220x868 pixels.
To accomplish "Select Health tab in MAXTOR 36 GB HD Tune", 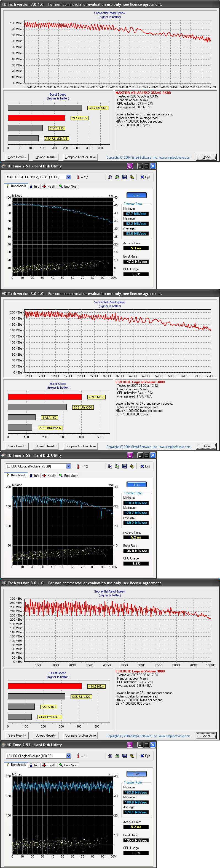I will click(49, 186).
